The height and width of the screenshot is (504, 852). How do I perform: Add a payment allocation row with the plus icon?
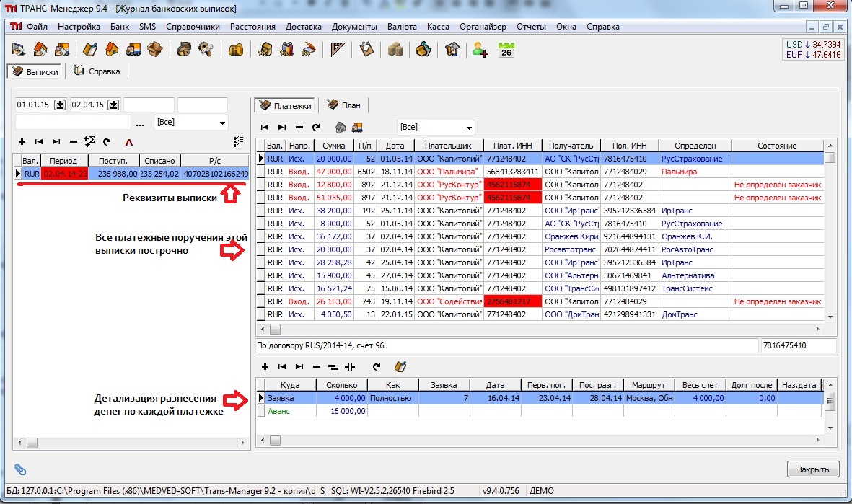tap(265, 366)
